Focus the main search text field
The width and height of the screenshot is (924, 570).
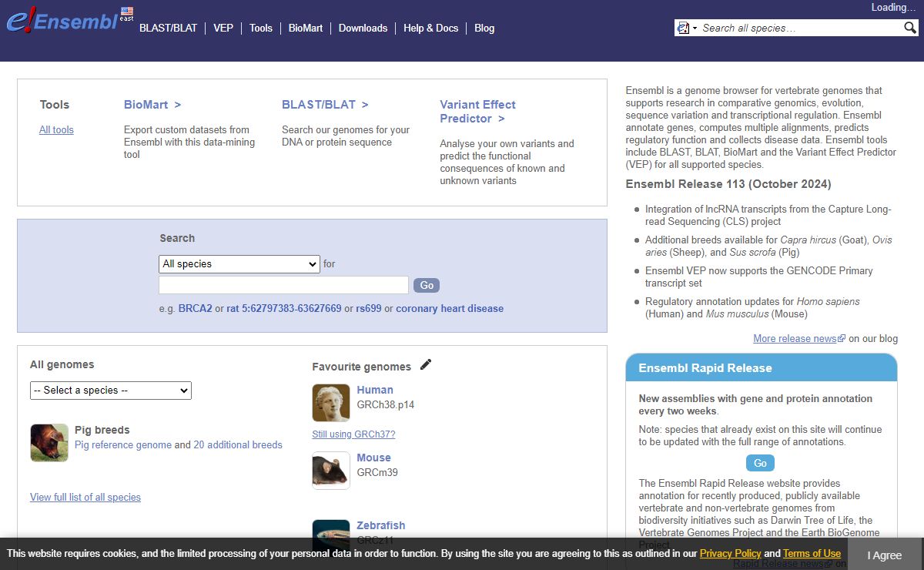tap(283, 285)
